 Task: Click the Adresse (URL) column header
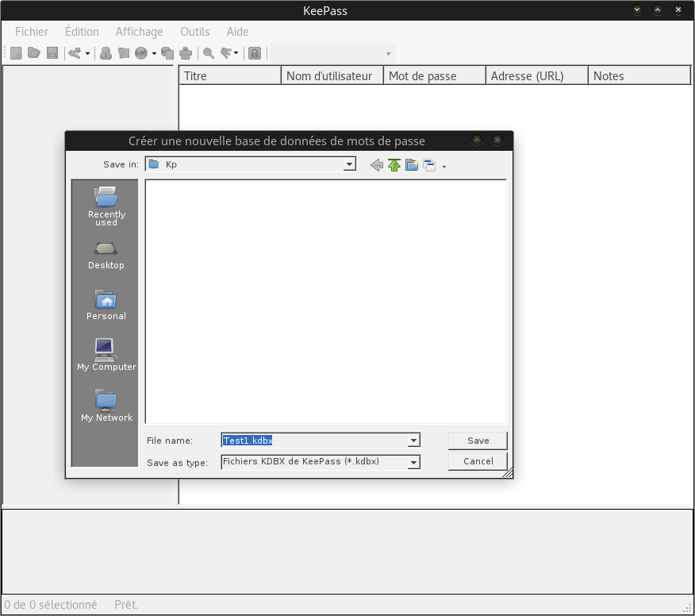click(537, 76)
